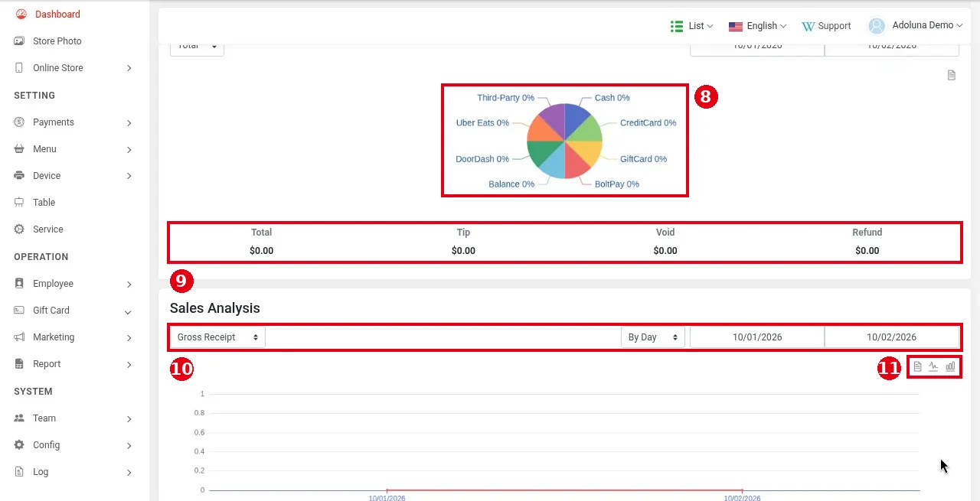The width and height of the screenshot is (980, 501).
Task: Click the Service gear icon
Action: tap(19, 229)
